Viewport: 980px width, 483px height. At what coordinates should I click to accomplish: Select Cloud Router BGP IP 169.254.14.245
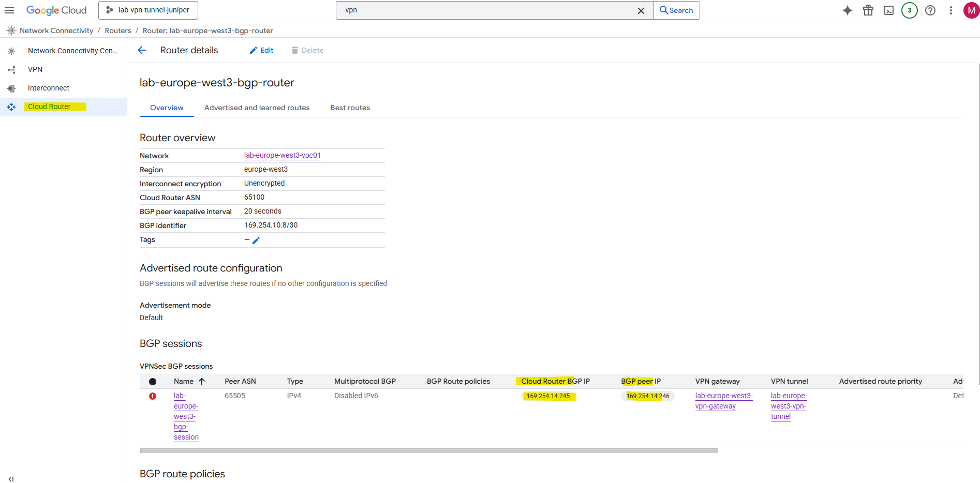(x=548, y=396)
